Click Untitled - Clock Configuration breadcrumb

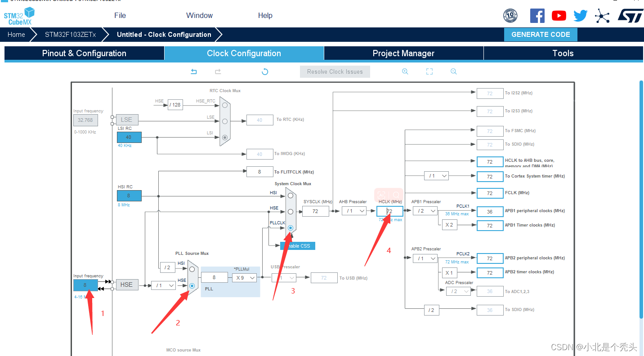pyautogui.click(x=164, y=35)
